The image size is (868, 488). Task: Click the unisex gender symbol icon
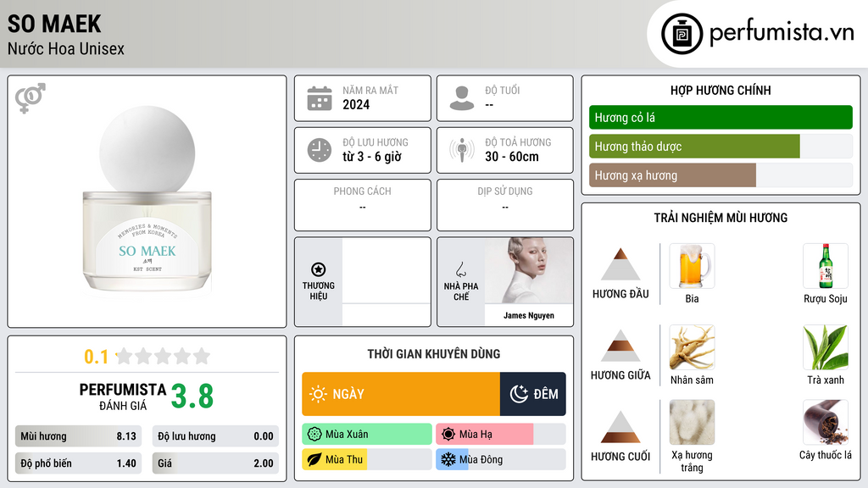pyautogui.click(x=31, y=98)
